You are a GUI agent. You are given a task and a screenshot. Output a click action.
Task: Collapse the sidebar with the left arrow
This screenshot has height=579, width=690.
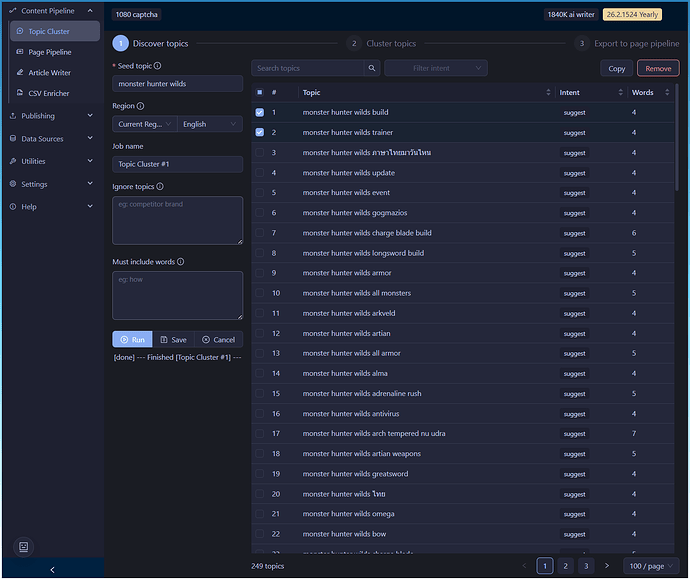coord(52,569)
